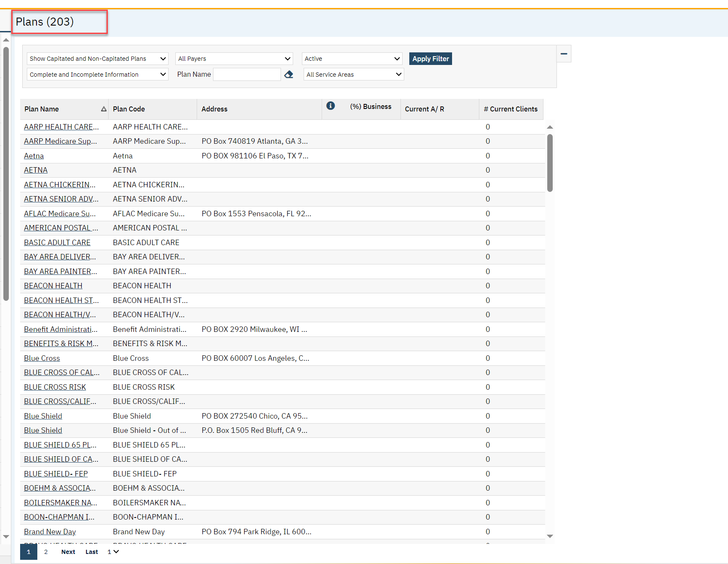Click in the Plan Name text field
The width and height of the screenshot is (728, 564).
point(247,75)
